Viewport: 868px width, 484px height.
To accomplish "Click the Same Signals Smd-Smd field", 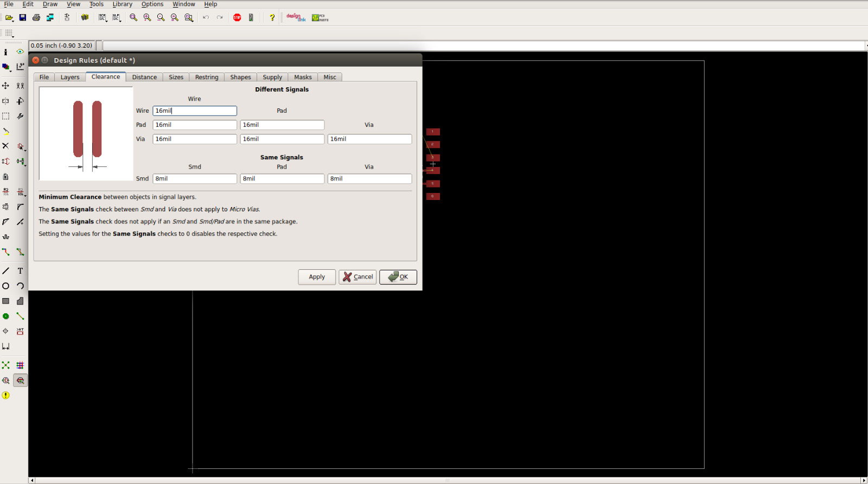I will [x=195, y=178].
